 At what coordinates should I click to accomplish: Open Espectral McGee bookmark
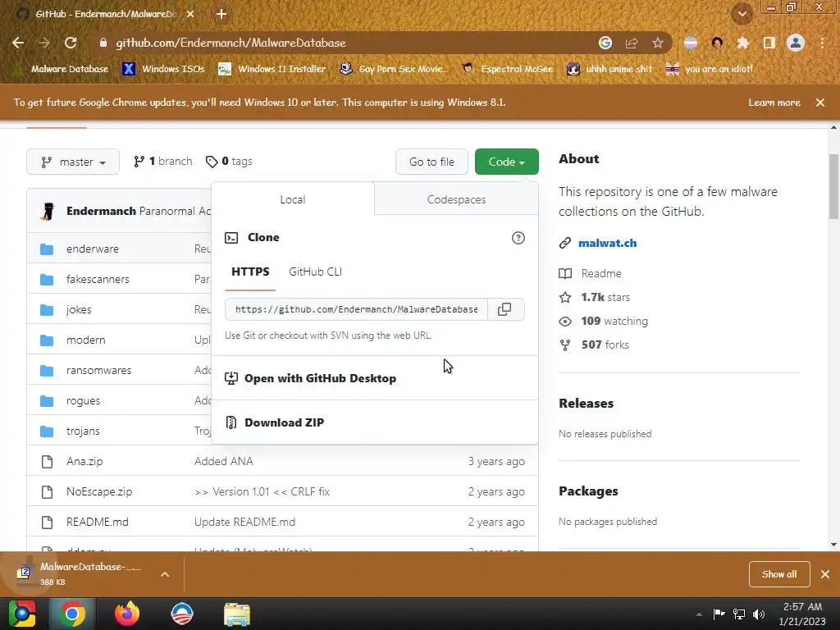point(507,69)
